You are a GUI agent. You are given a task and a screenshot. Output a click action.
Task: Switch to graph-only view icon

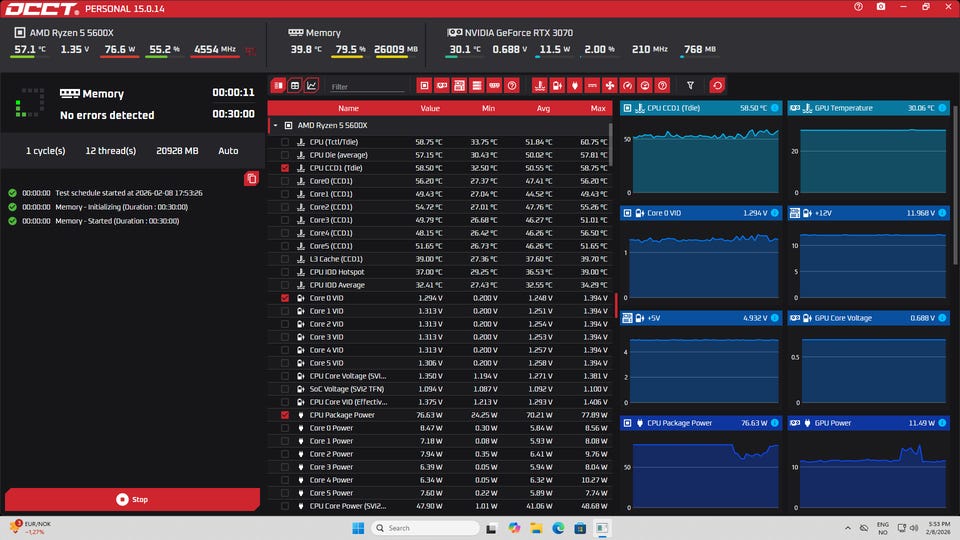pos(312,86)
